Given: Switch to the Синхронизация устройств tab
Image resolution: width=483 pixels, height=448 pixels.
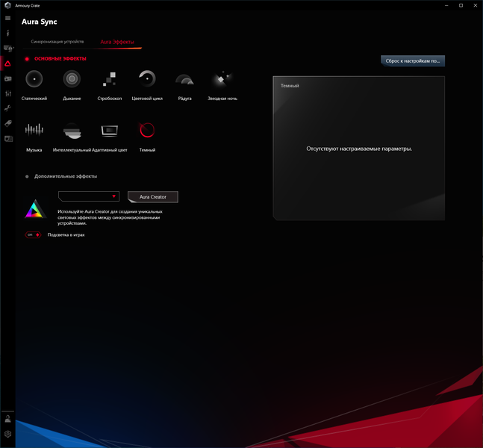Looking at the screenshot, I should pos(57,42).
